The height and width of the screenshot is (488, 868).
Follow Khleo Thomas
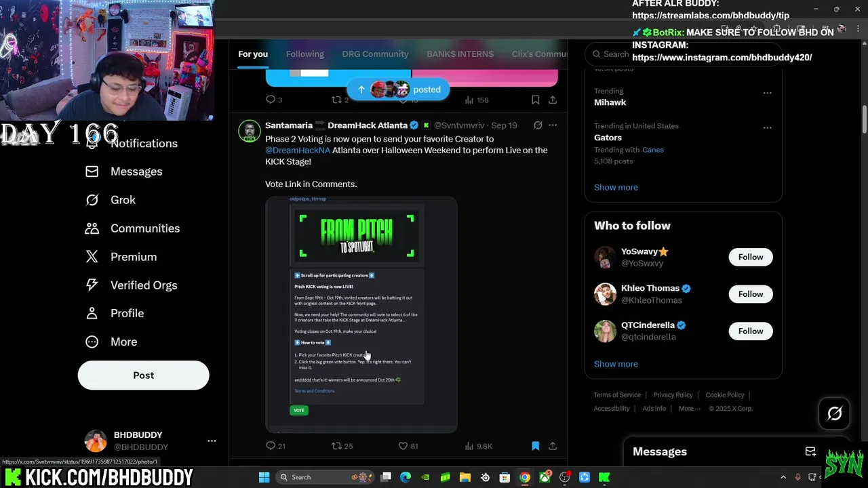click(x=751, y=294)
